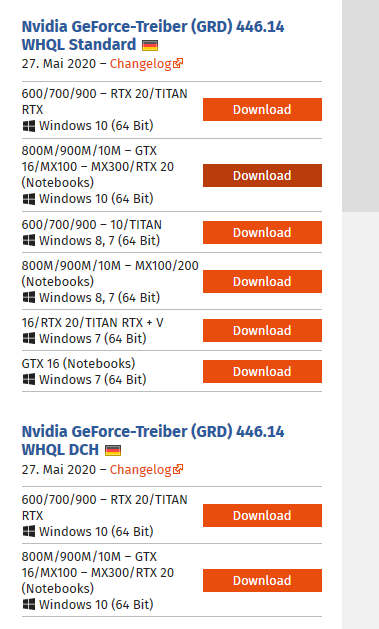379x629 pixels.
Task: Click Windows logo in 16/RTX 20/TITAN RTX + V row
Action: 29,338
